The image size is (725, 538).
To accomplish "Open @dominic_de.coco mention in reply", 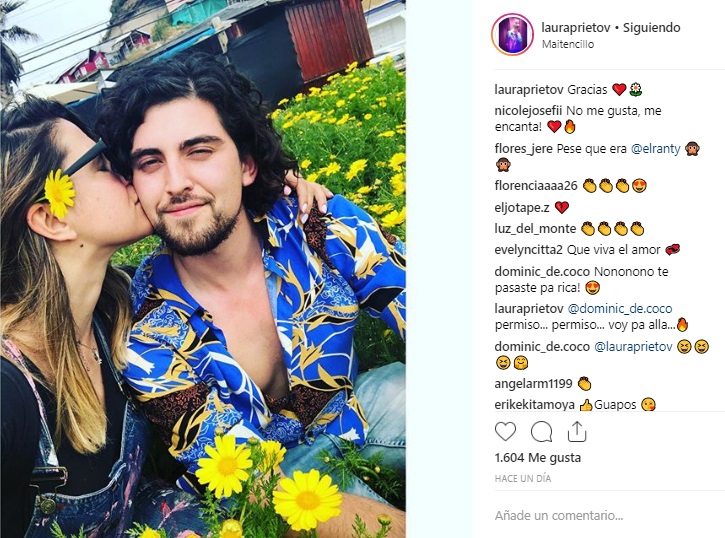I will pos(620,309).
